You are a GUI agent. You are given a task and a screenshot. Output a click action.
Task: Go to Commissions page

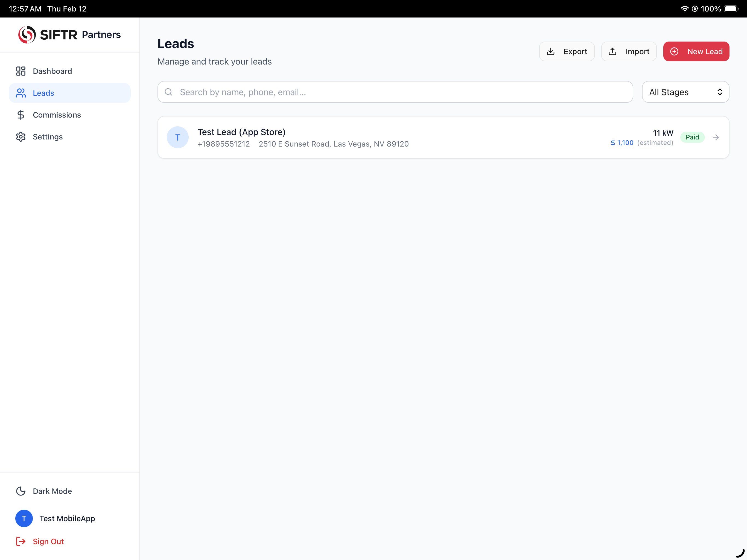[69, 115]
